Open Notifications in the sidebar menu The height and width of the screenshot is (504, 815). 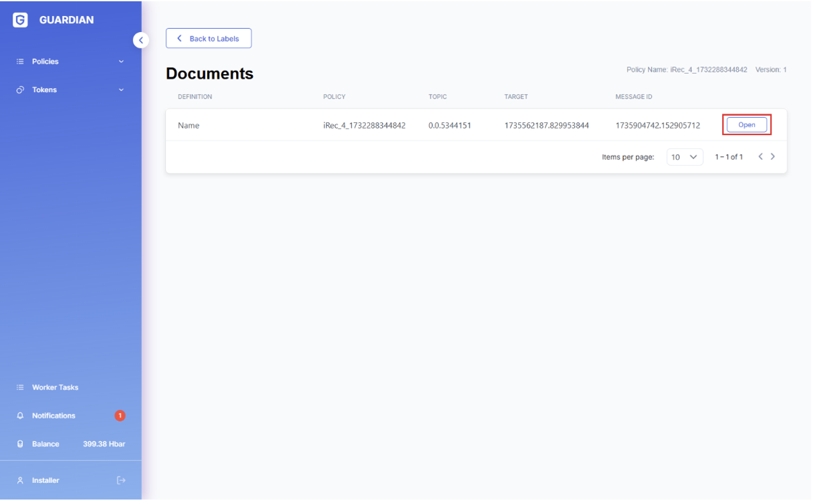pyautogui.click(x=54, y=416)
